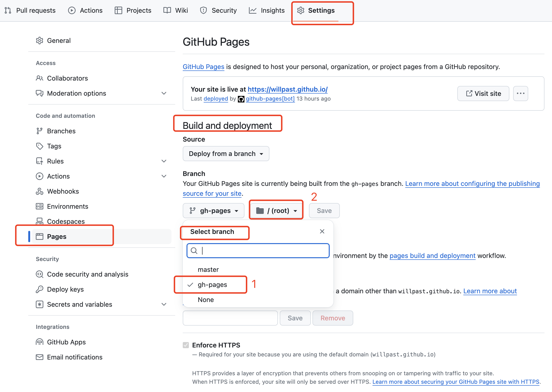Viewport: 552px width, 392px height.
Task: Click the GitHub Apps icon
Action: pos(40,342)
